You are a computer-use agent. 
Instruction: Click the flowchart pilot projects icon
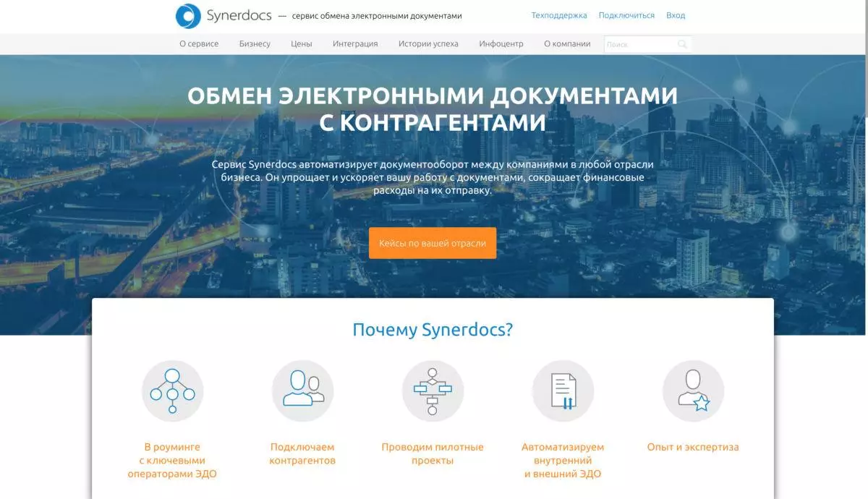[433, 391]
